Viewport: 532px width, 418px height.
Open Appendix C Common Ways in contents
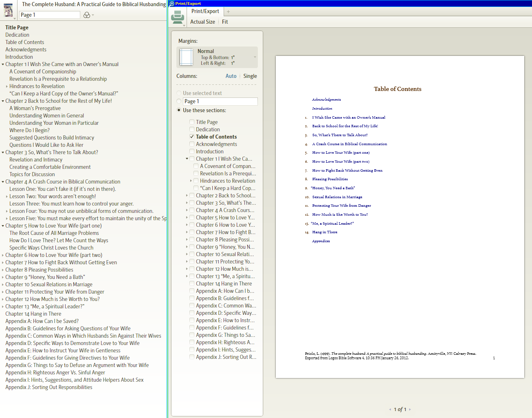tap(83, 336)
